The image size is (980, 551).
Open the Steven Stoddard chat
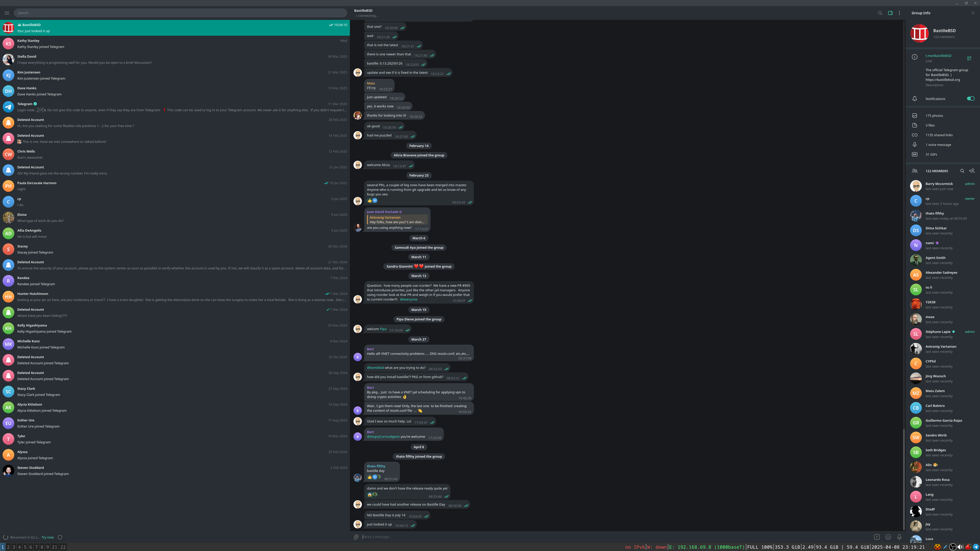(x=175, y=471)
